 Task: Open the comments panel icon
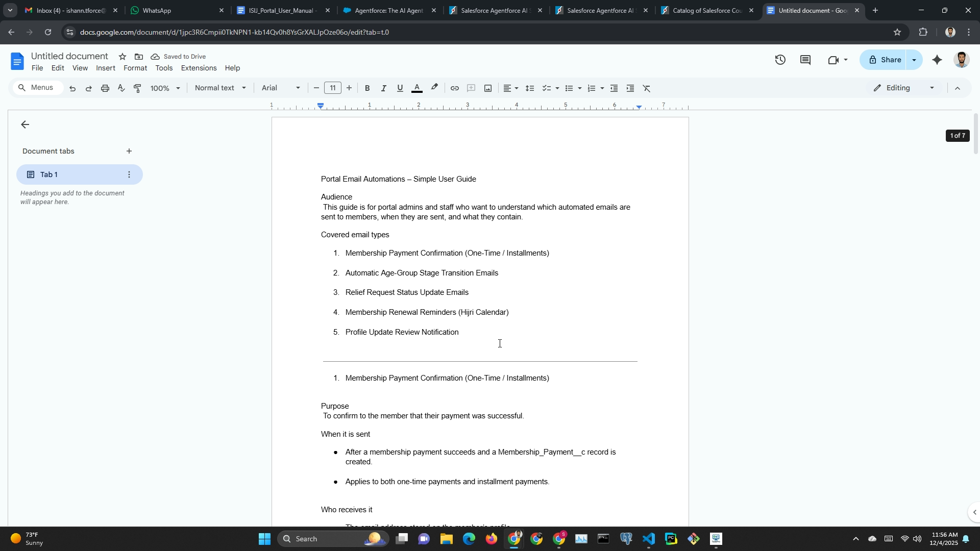coord(805,60)
